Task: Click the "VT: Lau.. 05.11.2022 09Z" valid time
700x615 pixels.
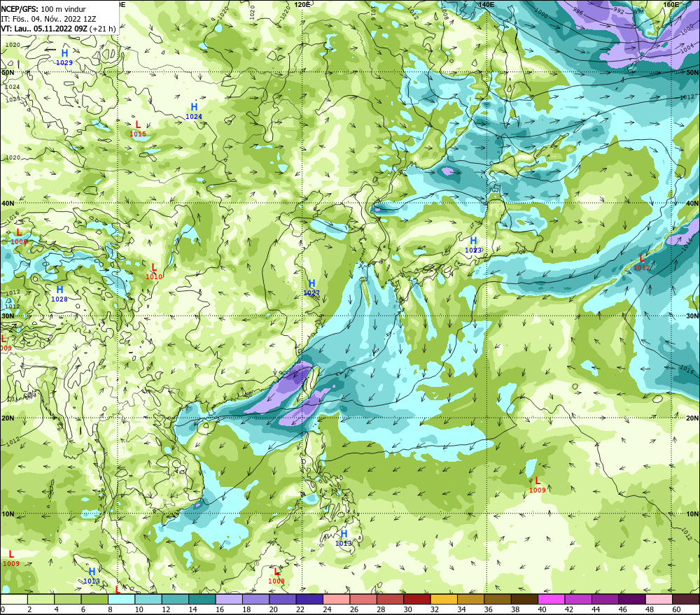Action: 44,29
